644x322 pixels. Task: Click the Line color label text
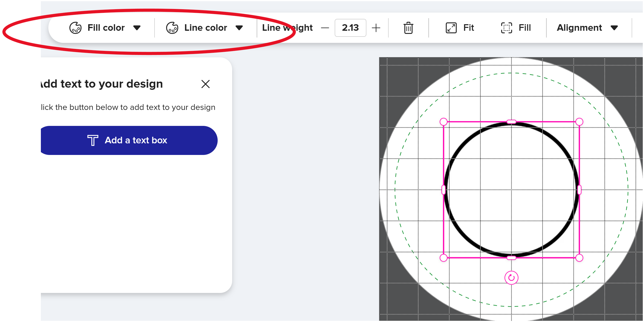[206, 28]
